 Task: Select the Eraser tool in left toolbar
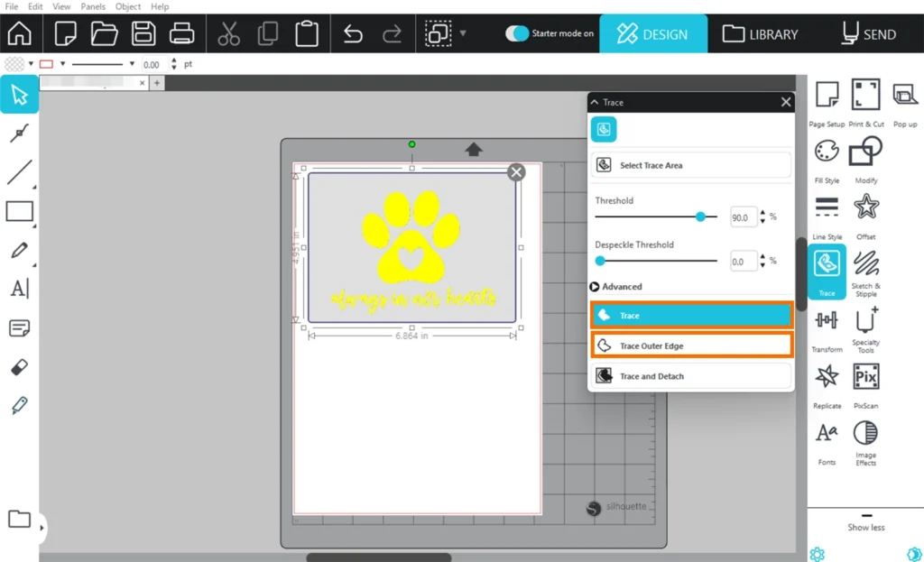click(19, 367)
